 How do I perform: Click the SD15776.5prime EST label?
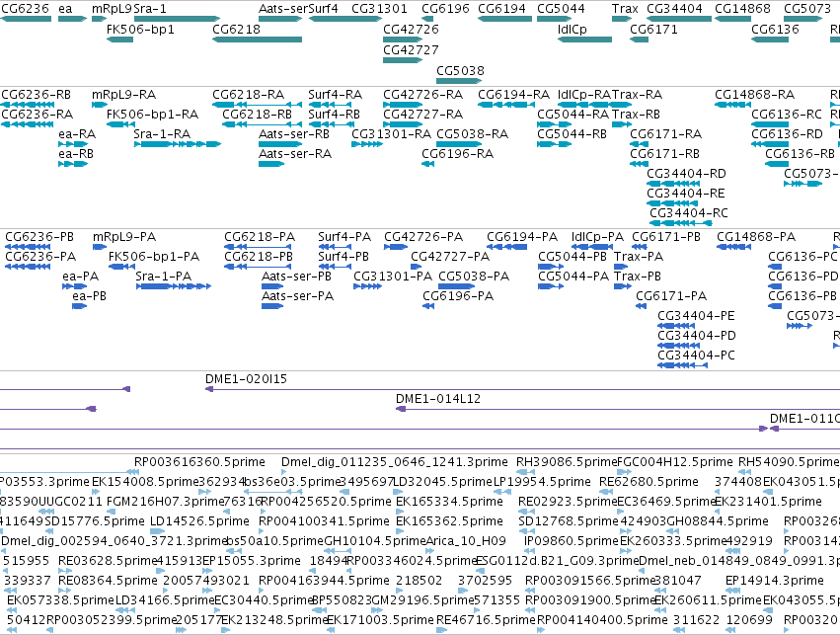(95, 521)
